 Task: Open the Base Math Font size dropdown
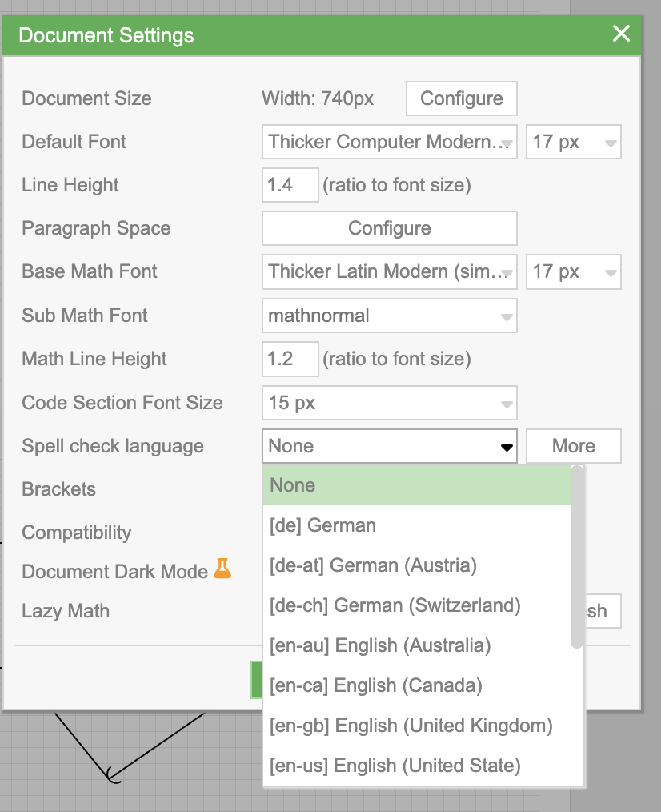[574, 271]
